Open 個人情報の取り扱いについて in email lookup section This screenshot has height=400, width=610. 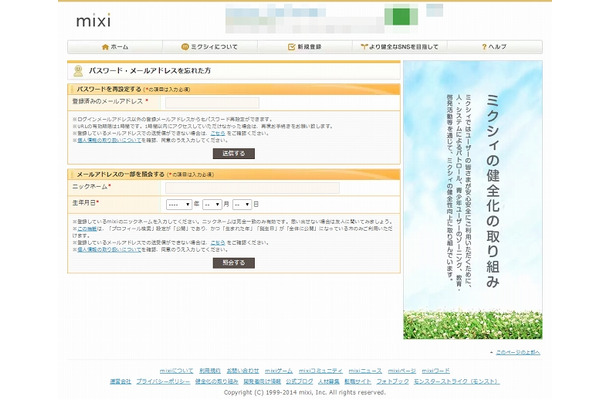[x=109, y=249]
